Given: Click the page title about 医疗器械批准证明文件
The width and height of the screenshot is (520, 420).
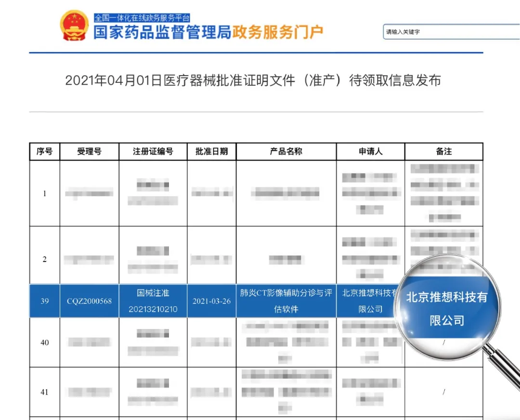Looking at the screenshot, I should pos(254,81).
